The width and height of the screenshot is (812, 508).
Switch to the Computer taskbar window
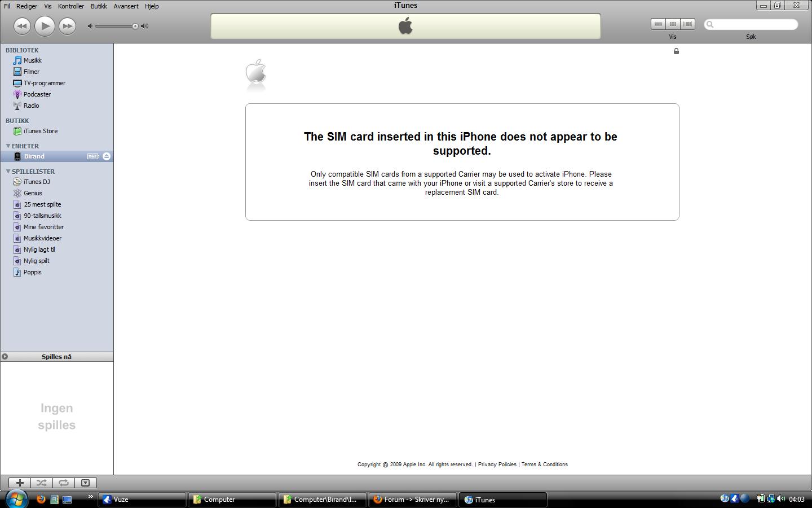pos(232,500)
